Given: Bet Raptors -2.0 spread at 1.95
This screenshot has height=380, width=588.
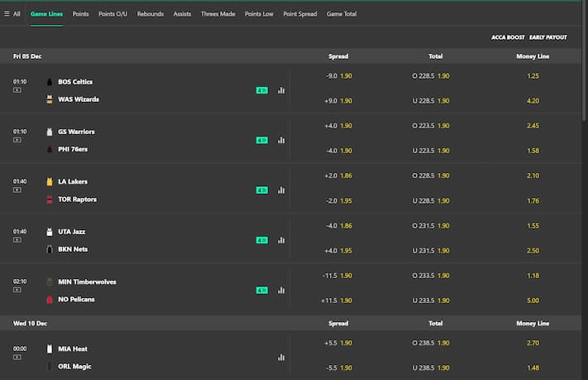Looking at the screenshot, I should tap(338, 201).
